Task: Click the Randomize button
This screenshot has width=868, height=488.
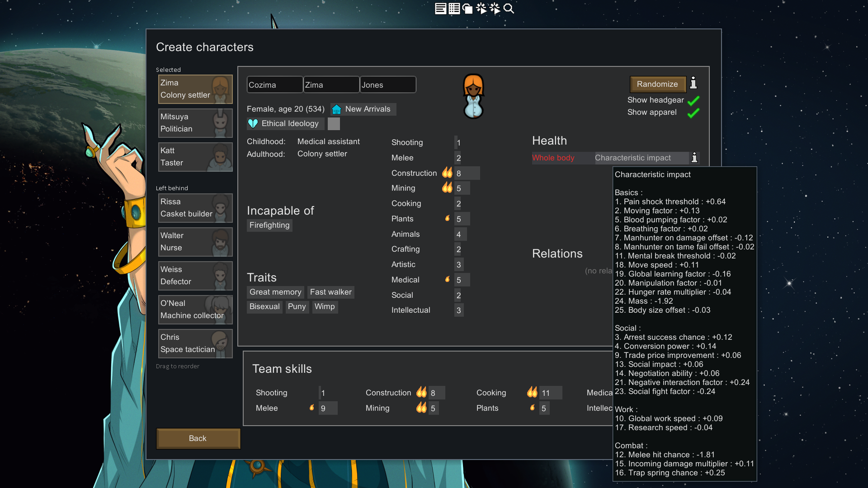Action: 657,84
